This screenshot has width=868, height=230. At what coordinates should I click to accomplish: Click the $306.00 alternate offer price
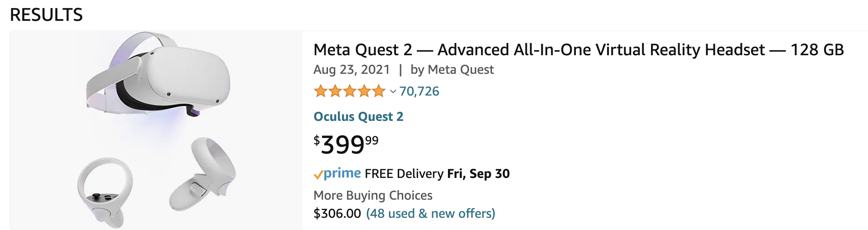337,213
